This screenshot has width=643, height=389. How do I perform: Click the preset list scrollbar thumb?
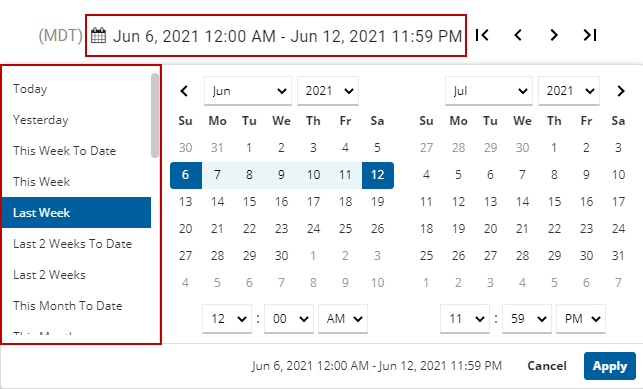point(155,115)
